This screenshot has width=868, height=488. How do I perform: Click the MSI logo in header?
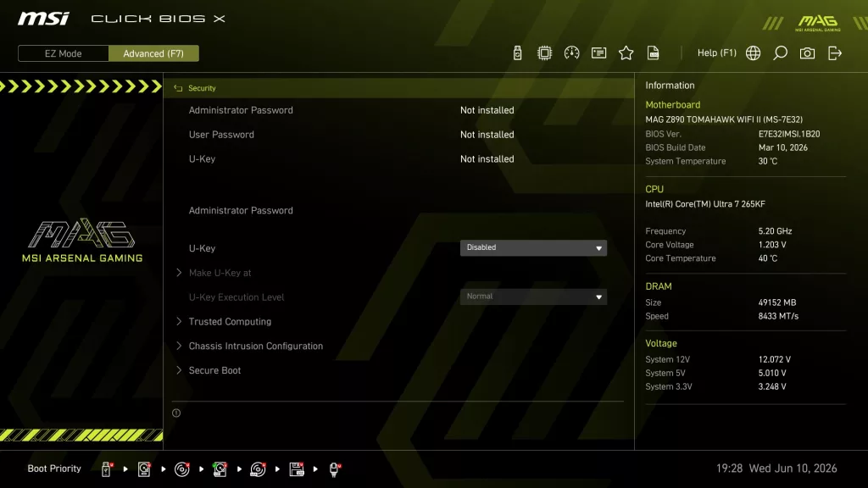44,19
